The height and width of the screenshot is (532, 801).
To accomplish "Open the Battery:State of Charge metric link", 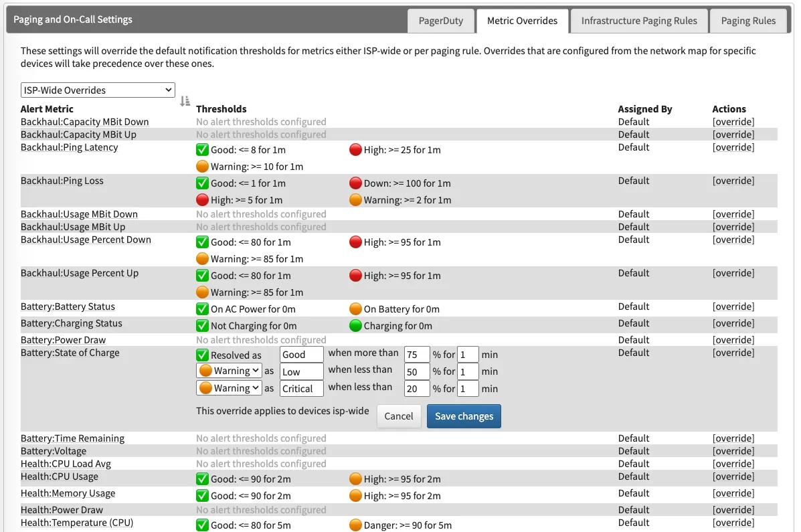I will point(70,353).
